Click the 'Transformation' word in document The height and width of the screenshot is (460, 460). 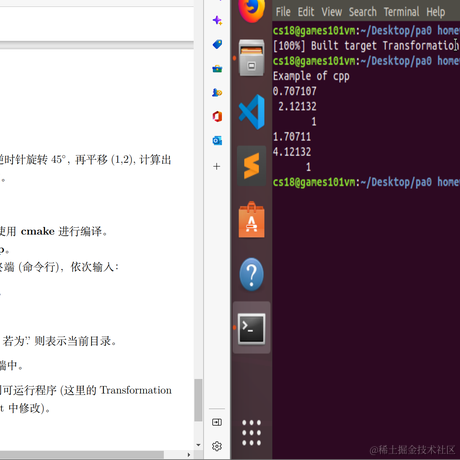click(x=136, y=390)
